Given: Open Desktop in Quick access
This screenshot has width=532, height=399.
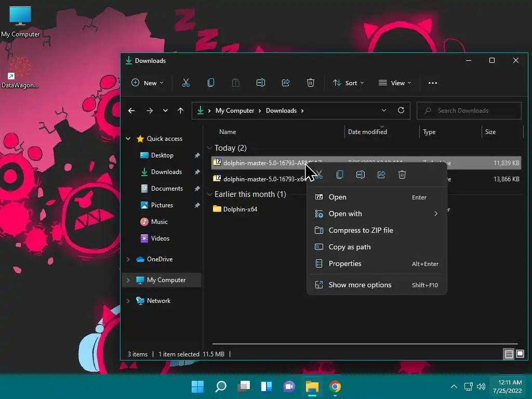Looking at the screenshot, I should (x=162, y=155).
